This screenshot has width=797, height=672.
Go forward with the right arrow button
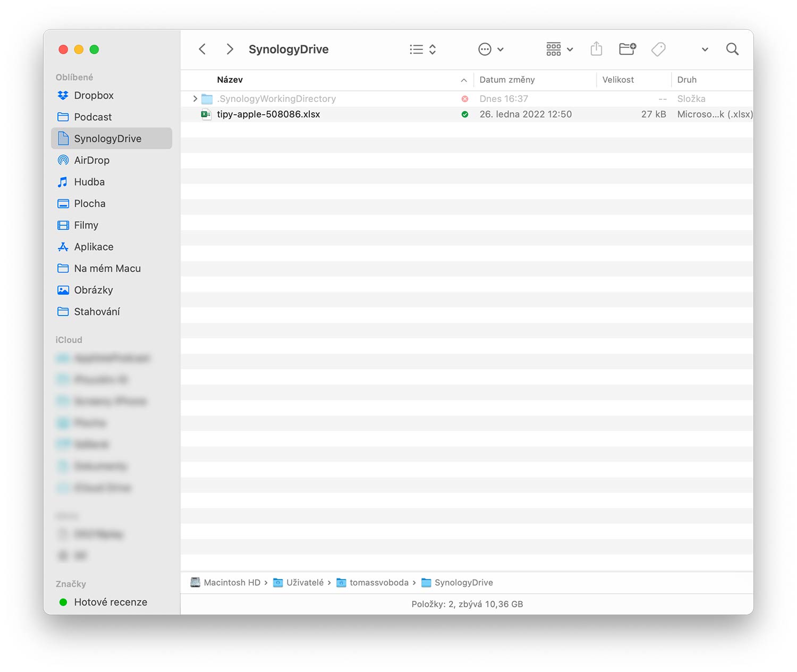(230, 49)
